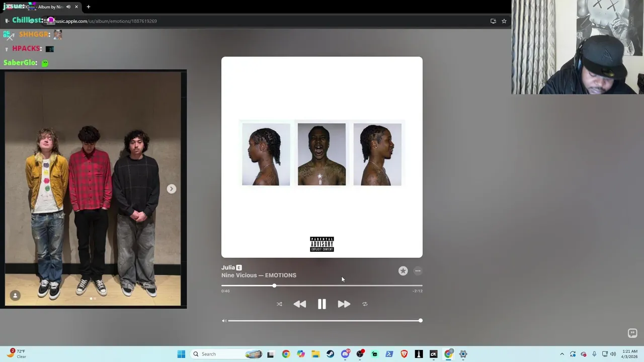Click the 0:46 elapsed time label

point(225,291)
